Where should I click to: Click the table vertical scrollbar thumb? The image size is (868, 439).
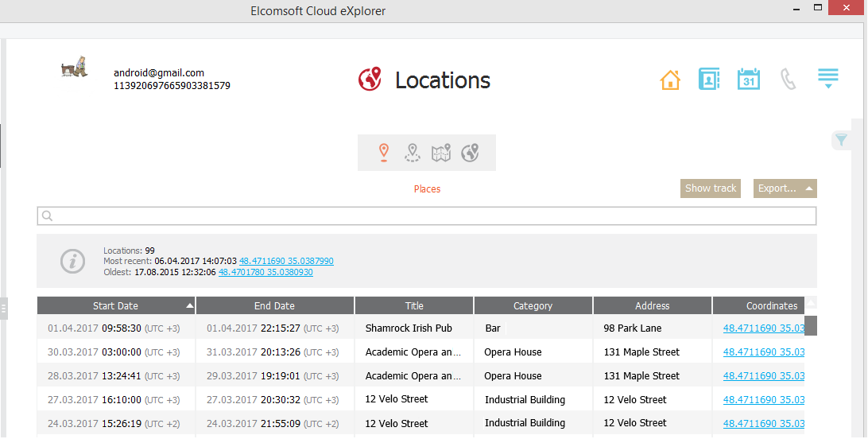811,325
